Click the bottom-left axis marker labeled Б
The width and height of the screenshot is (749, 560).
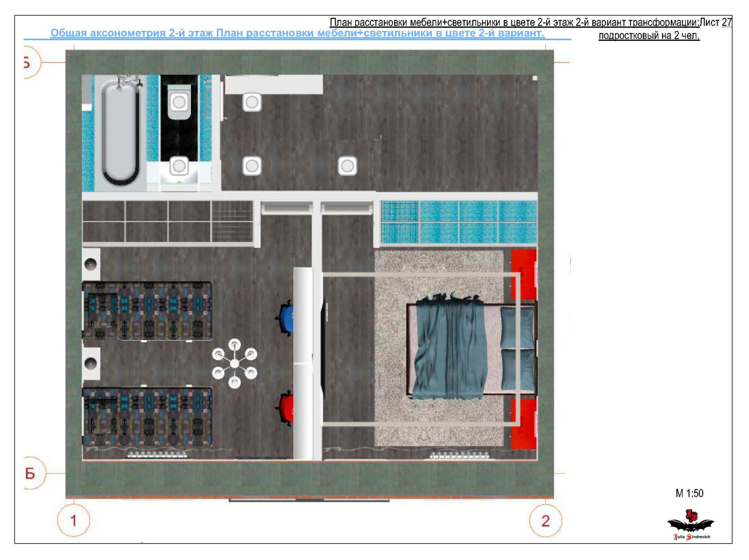(31, 473)
